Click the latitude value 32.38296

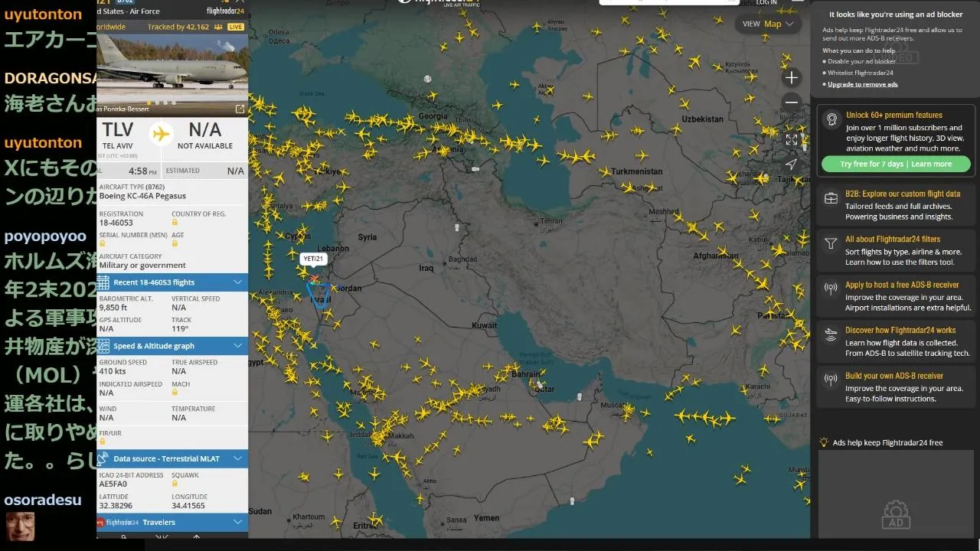click(116, 506)
